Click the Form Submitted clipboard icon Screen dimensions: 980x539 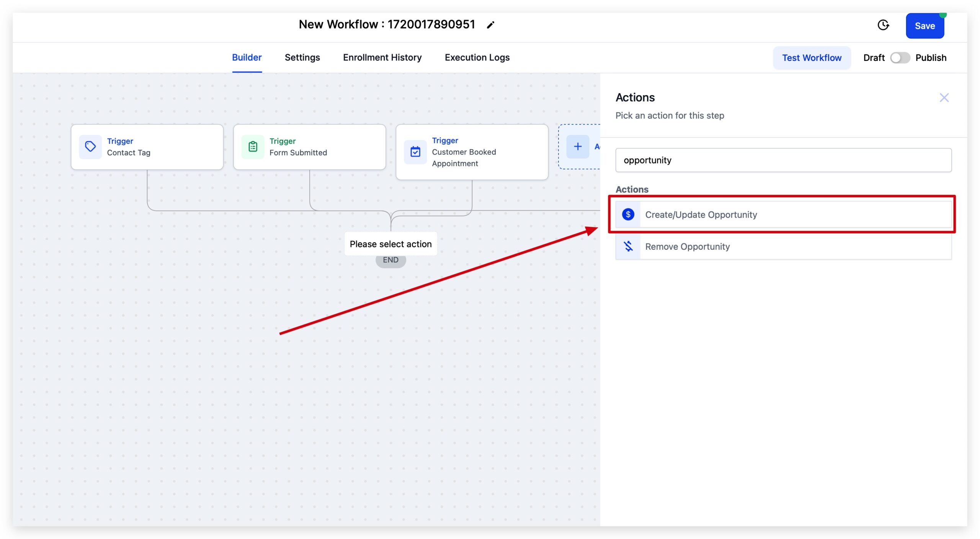[252, 146]
